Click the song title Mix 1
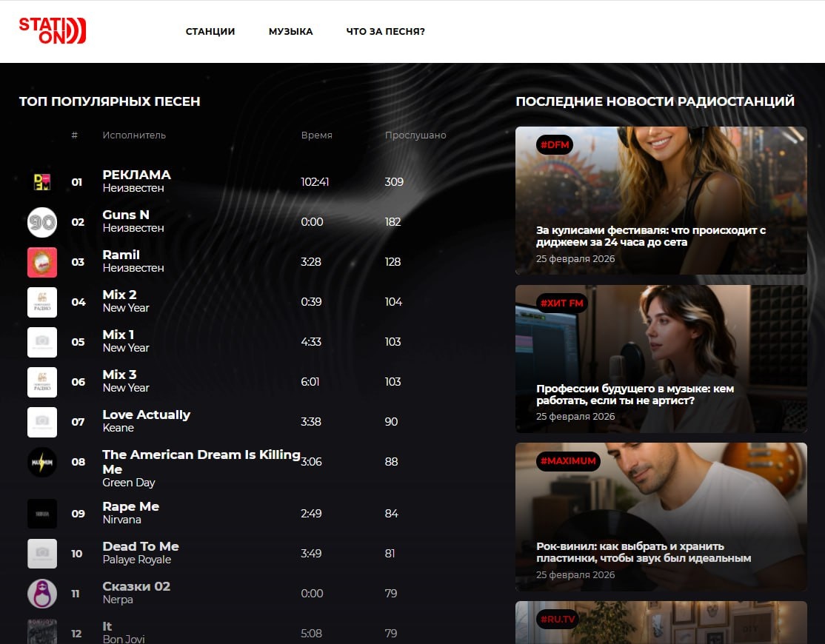This screenshot has width=825, height=644. [118, 335]
